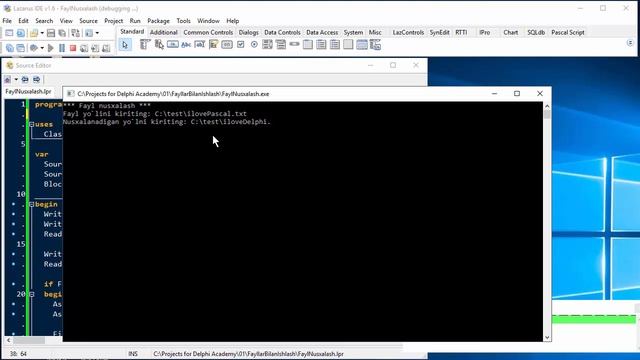Choose the TGroupBox component icon
Image resolution: width=640 pixels, height=360 pixels.
308,44
